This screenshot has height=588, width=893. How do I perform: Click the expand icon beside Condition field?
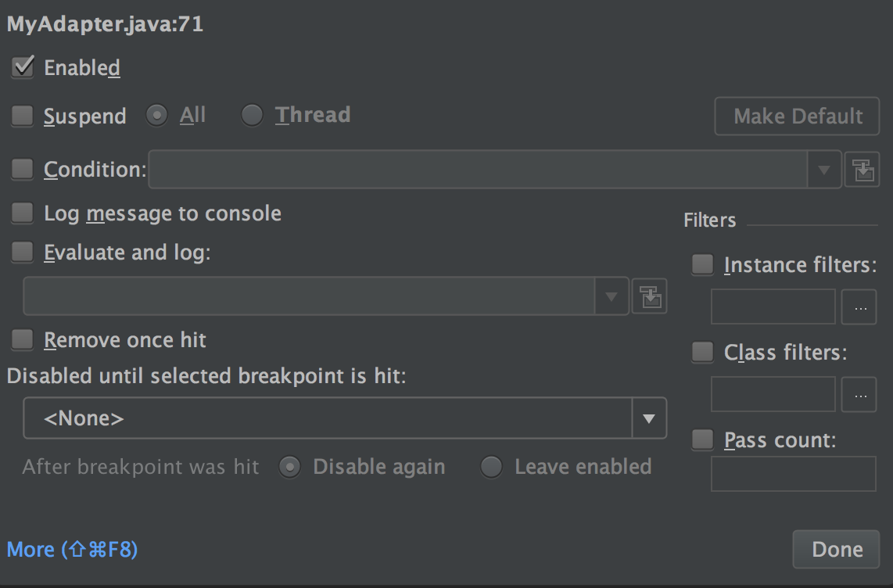[862, 170]
